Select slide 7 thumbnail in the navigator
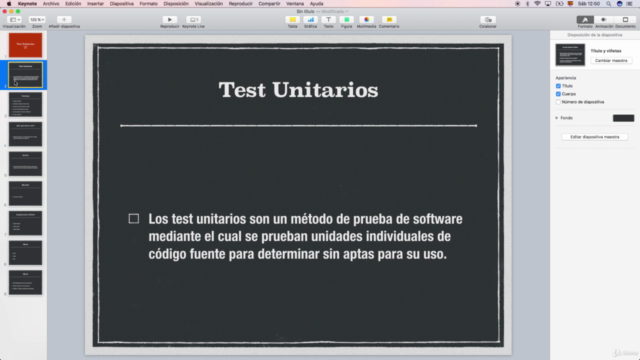The width and height of the screenshot is (640, 360). (x=25, y=223)
